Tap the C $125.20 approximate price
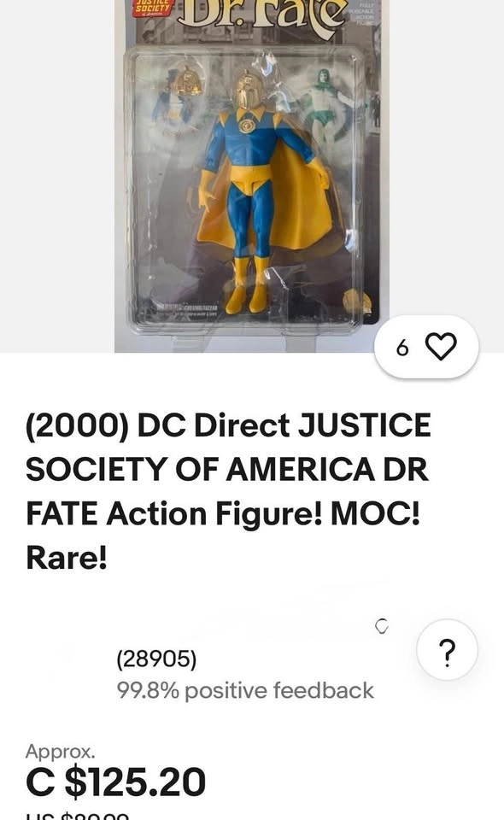The width and height of the screenshot is (504, 820). coord(116,782)
